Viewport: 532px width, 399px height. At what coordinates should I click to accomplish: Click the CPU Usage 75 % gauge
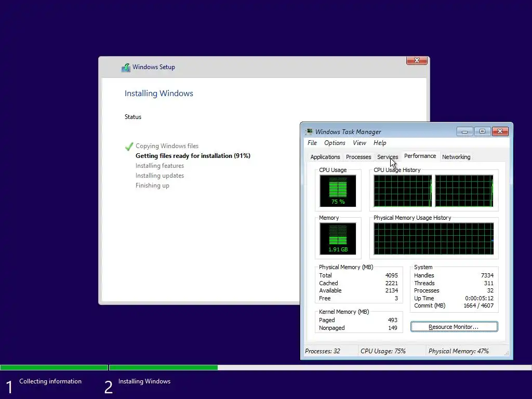coord(338,191)
